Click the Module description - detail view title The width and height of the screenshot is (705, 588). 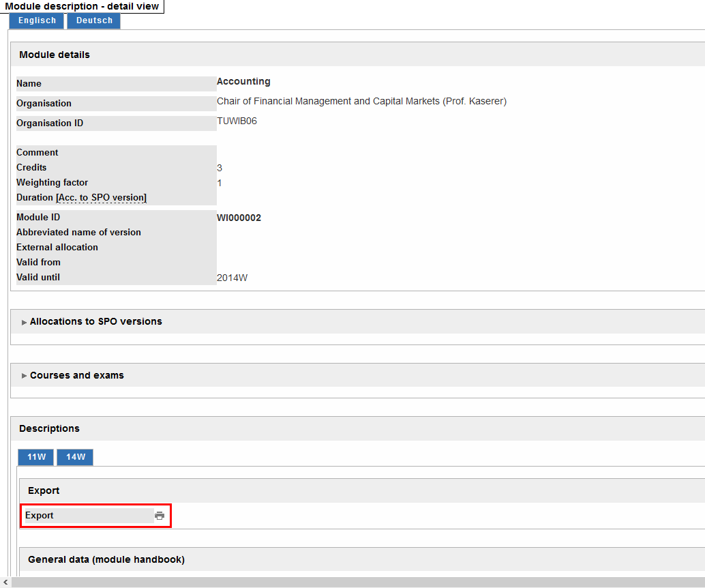pos(82,6)
